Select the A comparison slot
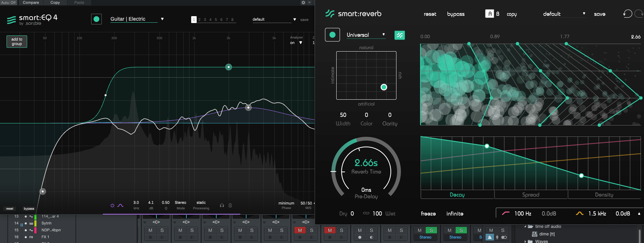 pyautogui.click(x=490, y=14)
